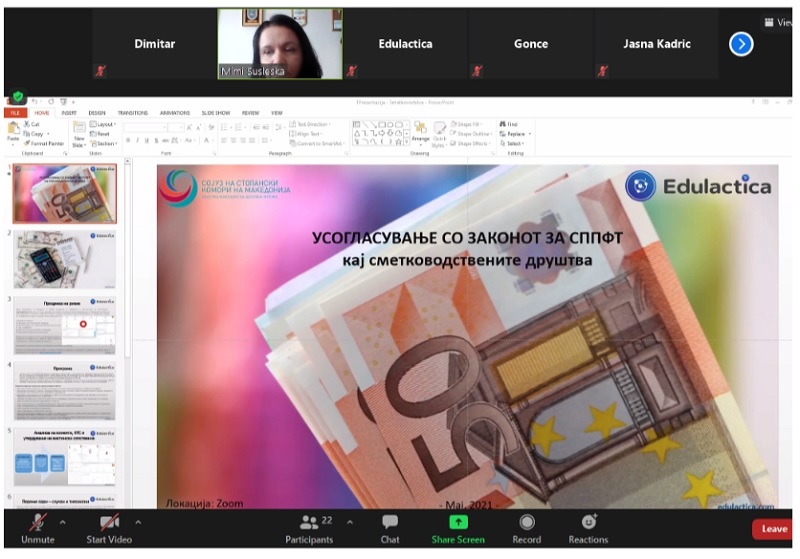
Task: Click the muted mic icon under Jasna Kadric
Action: coord(603,71)
